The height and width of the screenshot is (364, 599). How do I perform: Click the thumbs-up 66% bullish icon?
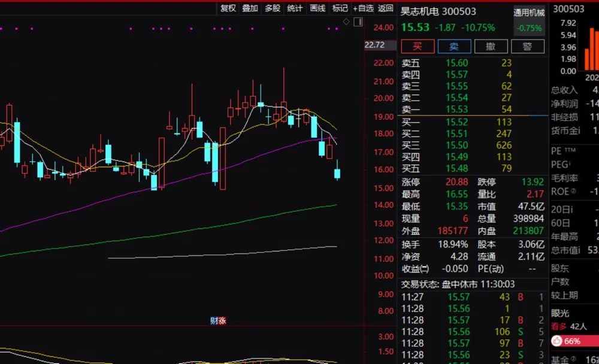tap(556, 341)
